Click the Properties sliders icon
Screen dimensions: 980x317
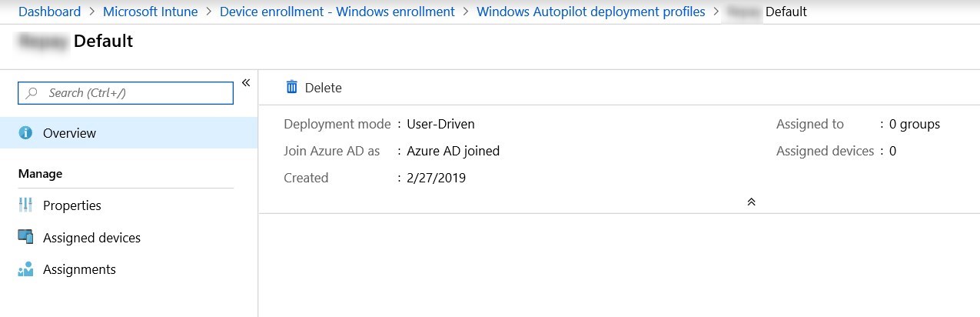tap(25, 205)
